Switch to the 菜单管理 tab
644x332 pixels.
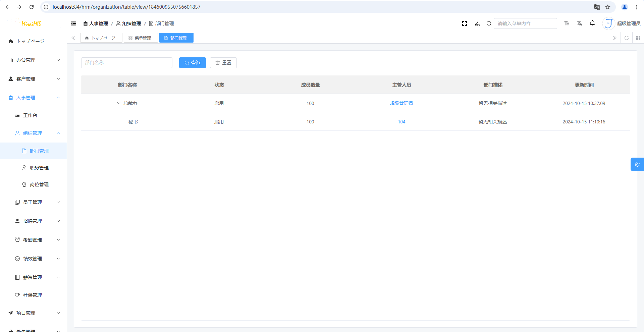click(140, 38)
